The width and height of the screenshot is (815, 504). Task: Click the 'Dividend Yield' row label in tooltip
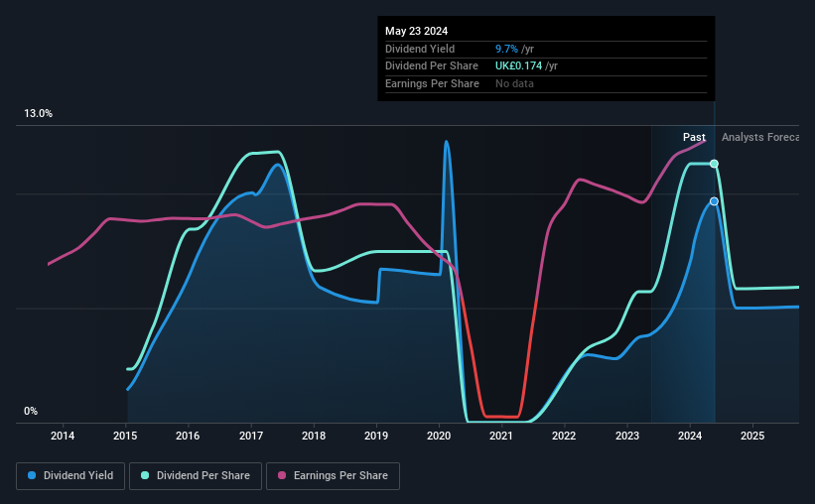420,49
